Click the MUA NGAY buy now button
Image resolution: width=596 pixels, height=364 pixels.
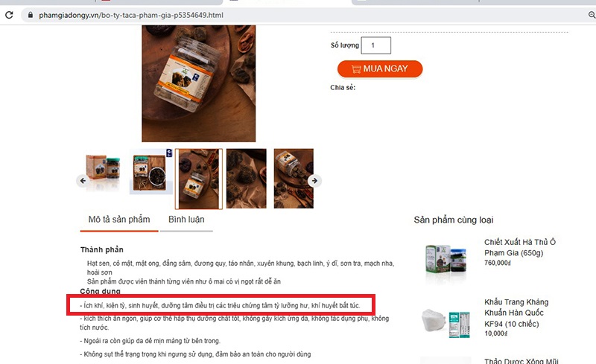(380, 68)
